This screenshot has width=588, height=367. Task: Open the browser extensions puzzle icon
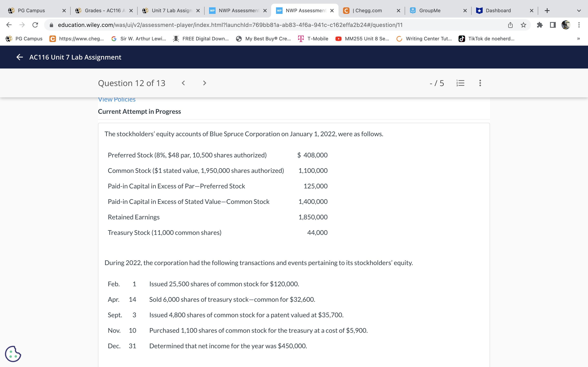click(540, 25)
